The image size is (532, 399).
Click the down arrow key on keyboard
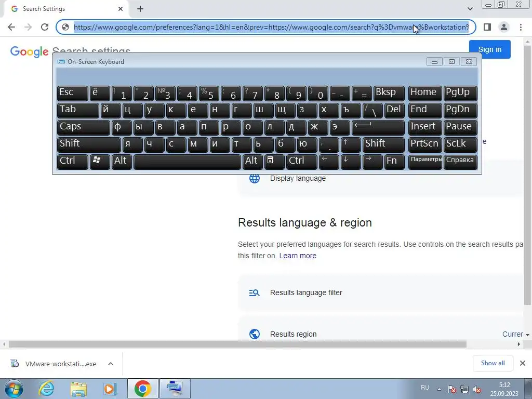[x=351, y=162]
